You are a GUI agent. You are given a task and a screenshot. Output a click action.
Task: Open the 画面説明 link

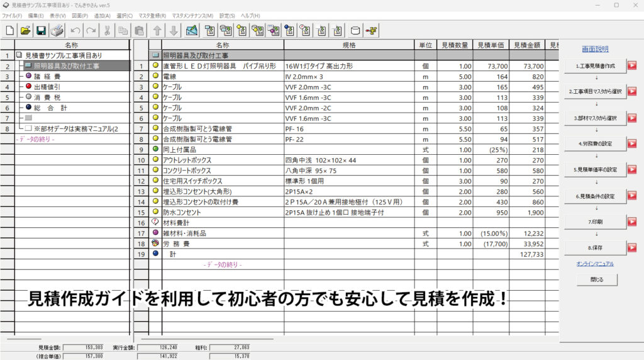pos(595,49)
